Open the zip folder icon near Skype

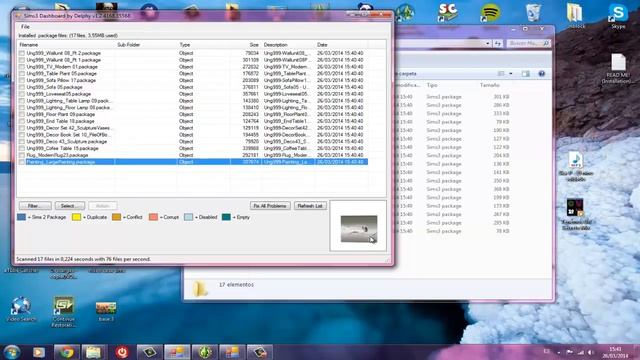pyautogui.click(x=575, y=16)
